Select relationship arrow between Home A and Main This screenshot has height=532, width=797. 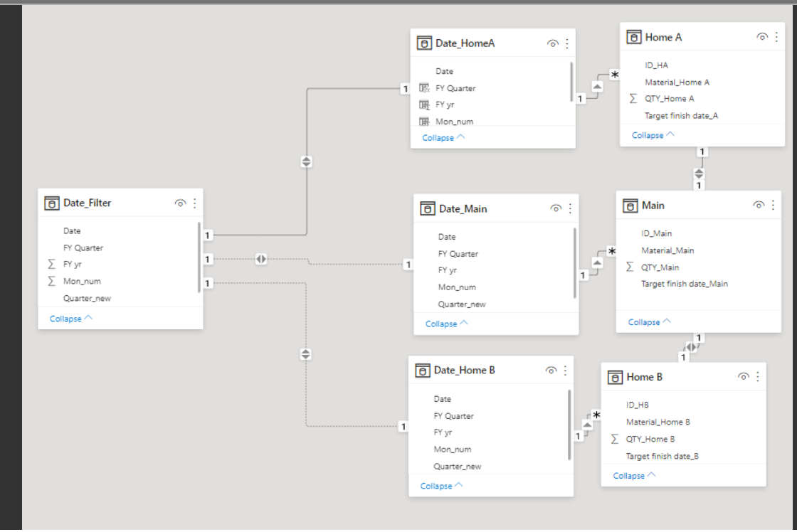(700, 174)
